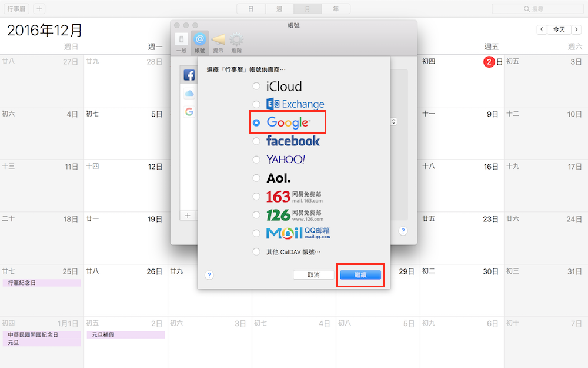Go to next month arrow
588x368 pixels.
577,29
